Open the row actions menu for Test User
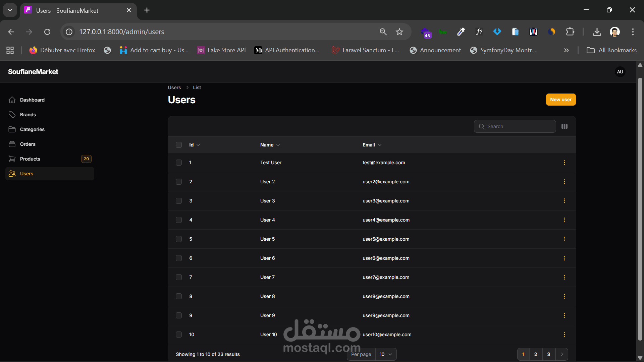 (565, 163)
